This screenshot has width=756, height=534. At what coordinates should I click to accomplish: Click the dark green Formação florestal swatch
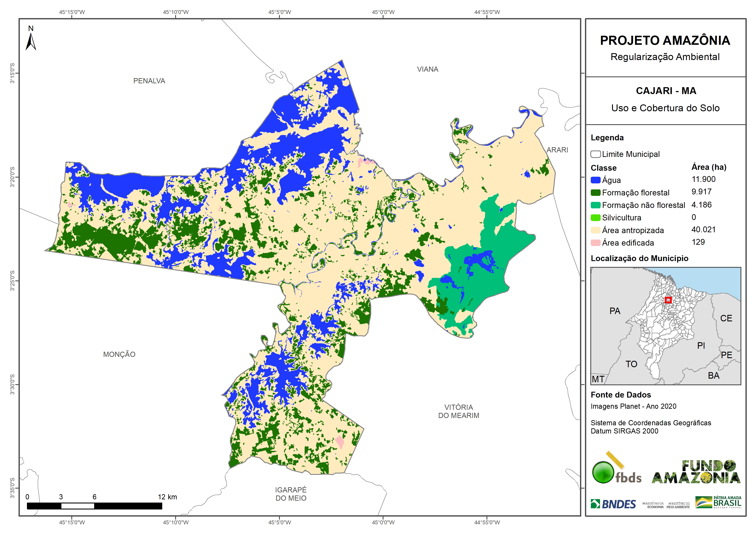[595, 192]
